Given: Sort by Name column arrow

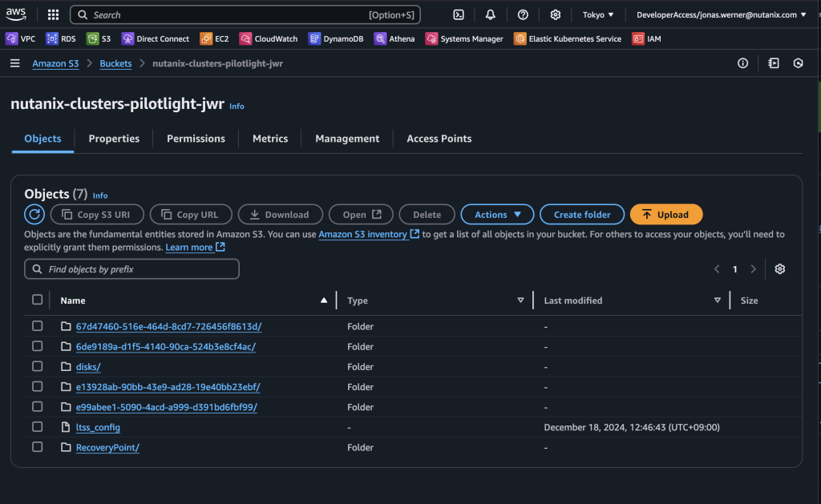Looking at the screenshot, I should (x=324, y=300).
